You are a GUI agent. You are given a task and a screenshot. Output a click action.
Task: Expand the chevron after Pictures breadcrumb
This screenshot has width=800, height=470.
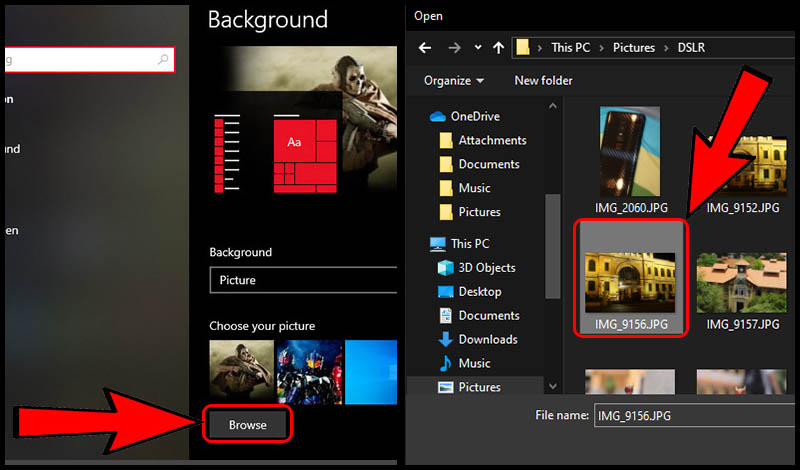tap(666, 48)
